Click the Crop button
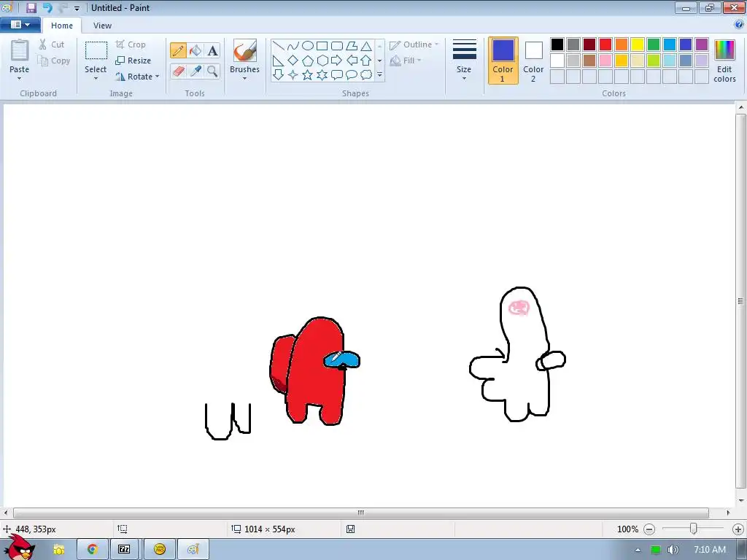Screen dimensions: 747x560 [x=131, y=44]
